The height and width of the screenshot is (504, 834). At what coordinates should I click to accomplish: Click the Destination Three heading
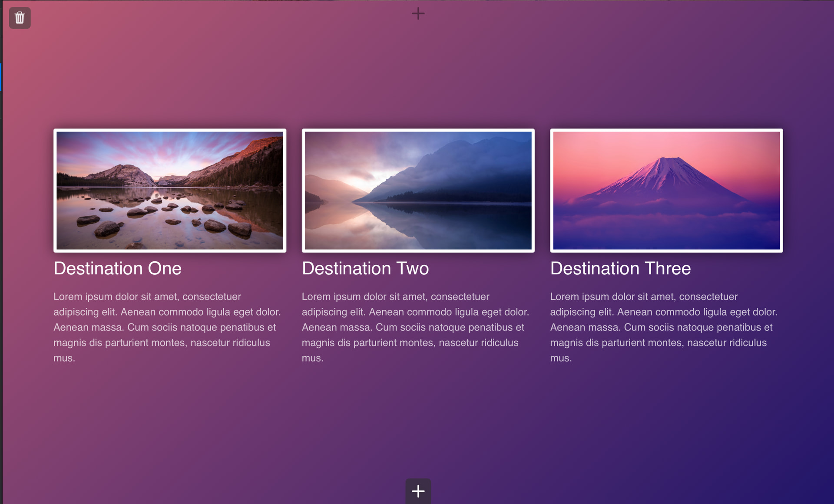(620, 268)
